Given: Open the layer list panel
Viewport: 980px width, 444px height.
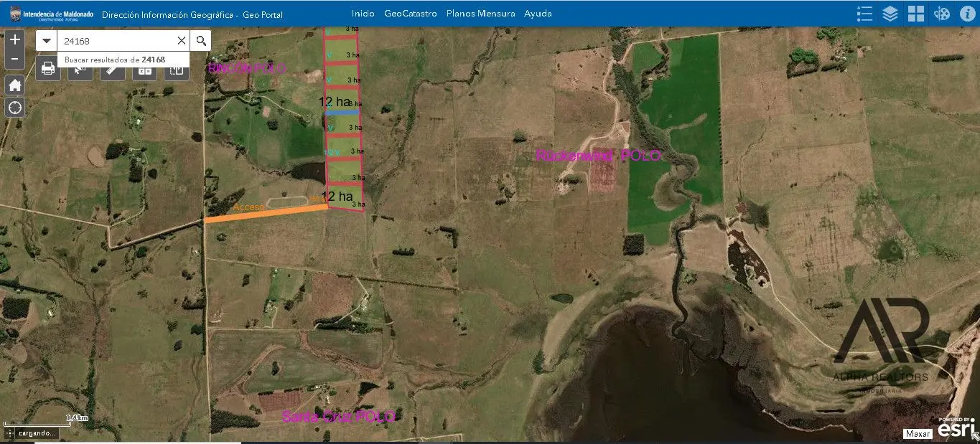Looking at the screenshot, I should 890,14.
